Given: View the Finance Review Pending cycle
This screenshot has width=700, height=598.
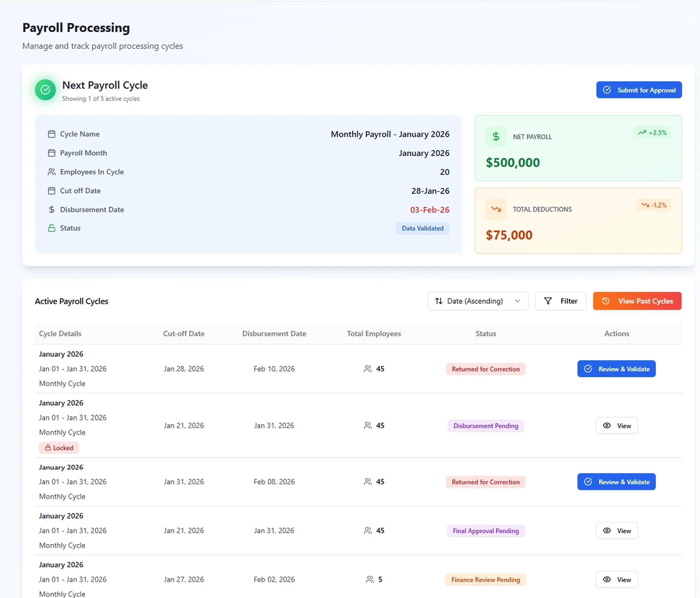Looking at the screenshot, I should 617,580.
